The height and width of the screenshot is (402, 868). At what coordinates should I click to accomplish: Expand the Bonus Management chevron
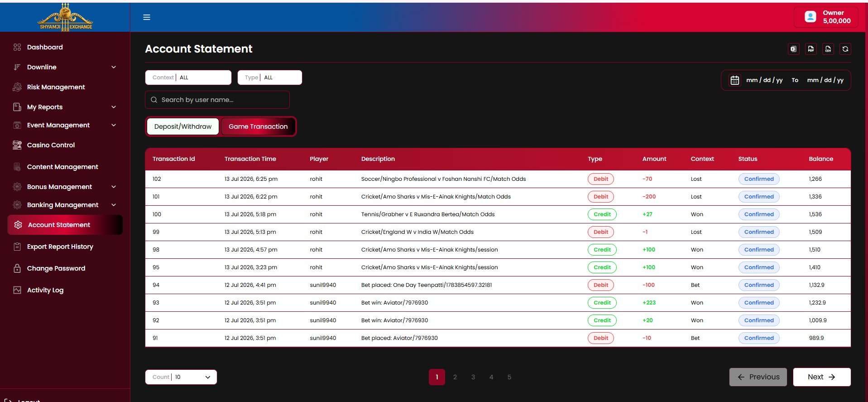[x=114, y=187]
